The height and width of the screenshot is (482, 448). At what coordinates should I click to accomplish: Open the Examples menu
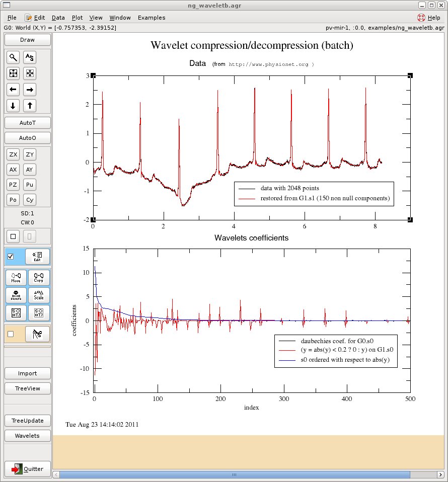pos(152,18)
